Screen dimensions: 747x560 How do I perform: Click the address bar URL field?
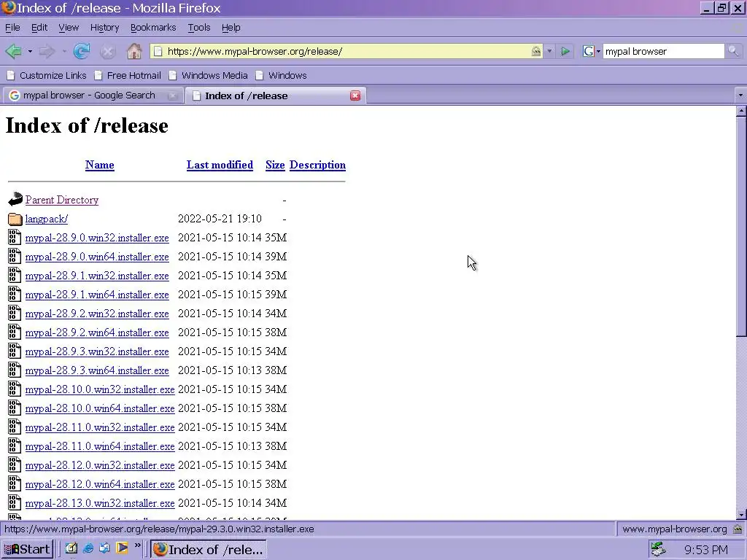(x=346, y=52)
